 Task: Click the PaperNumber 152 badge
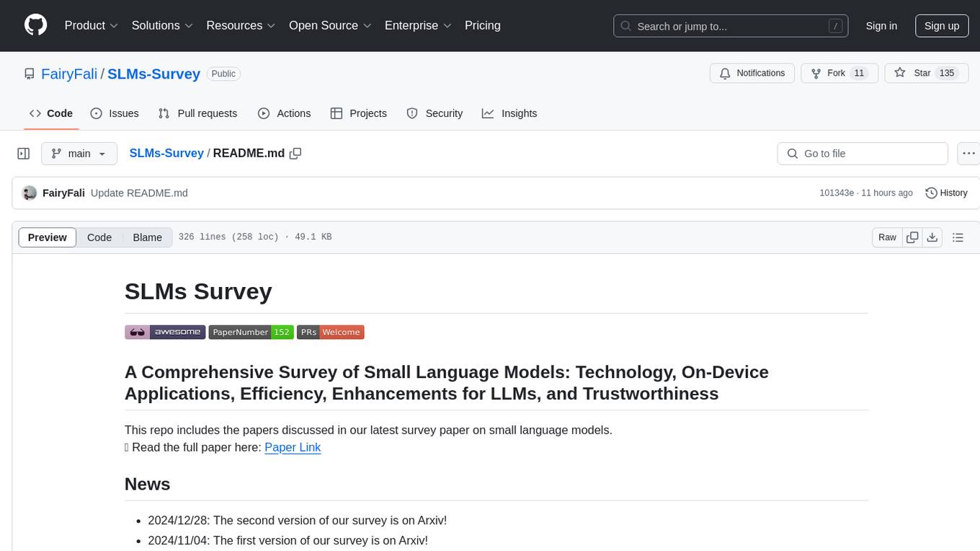pyautogui.click(x=251, y=332)
